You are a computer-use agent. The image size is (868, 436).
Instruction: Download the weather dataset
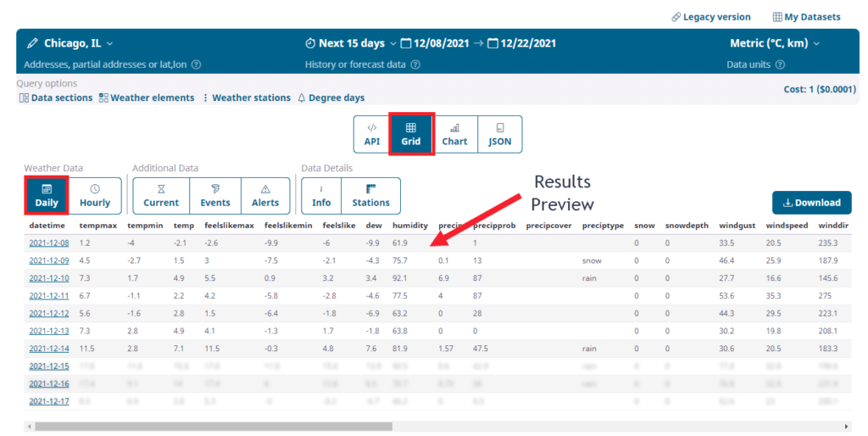click(x=811, y=203)
